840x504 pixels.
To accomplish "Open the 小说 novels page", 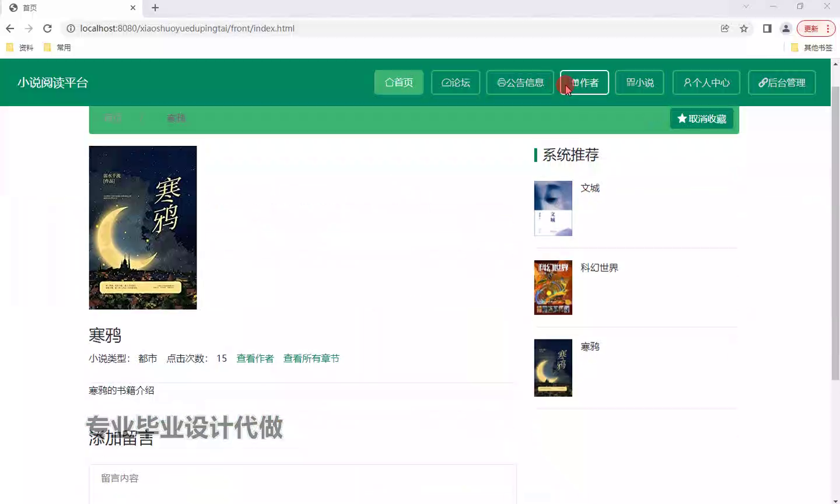I will click(x=640, y=82).
